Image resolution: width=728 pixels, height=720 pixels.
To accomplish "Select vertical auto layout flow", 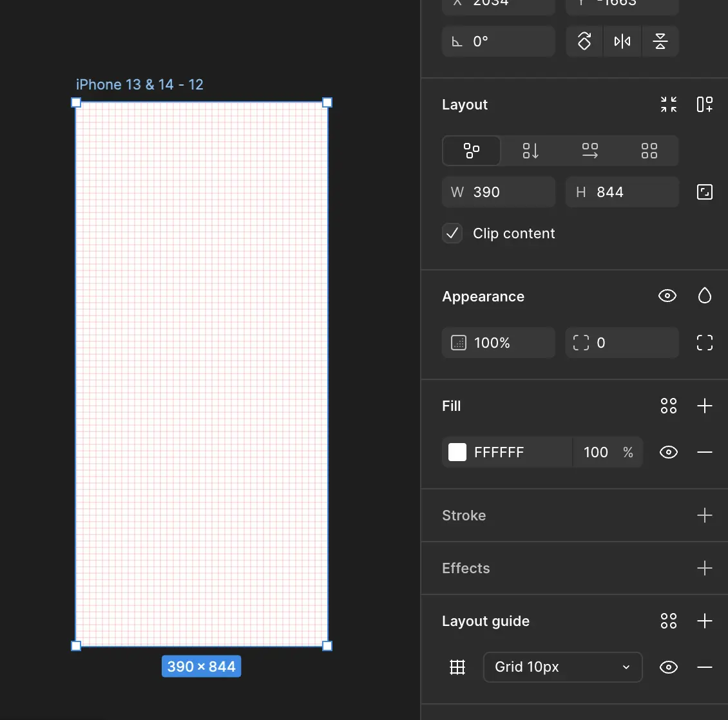I will pyautogui.click(x=530, y=151).
